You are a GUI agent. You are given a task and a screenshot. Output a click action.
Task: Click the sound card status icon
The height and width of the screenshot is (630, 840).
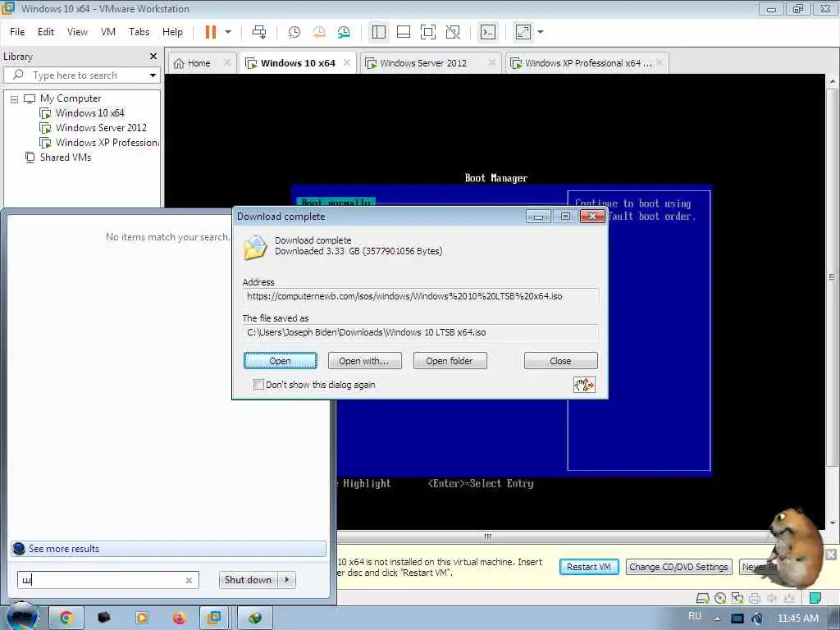coord(772,598)
